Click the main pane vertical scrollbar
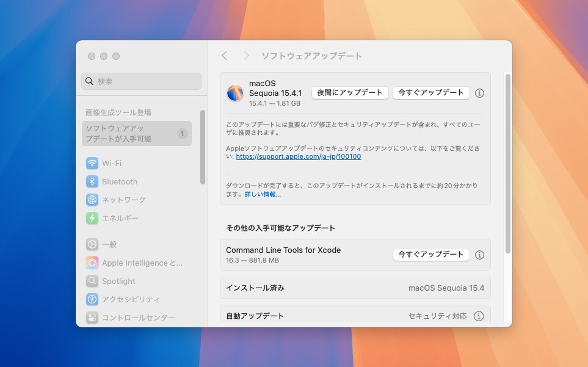Image resolution: width=588 pixels, height=367 pixels. pyautogui.click(x=508, y=164)
